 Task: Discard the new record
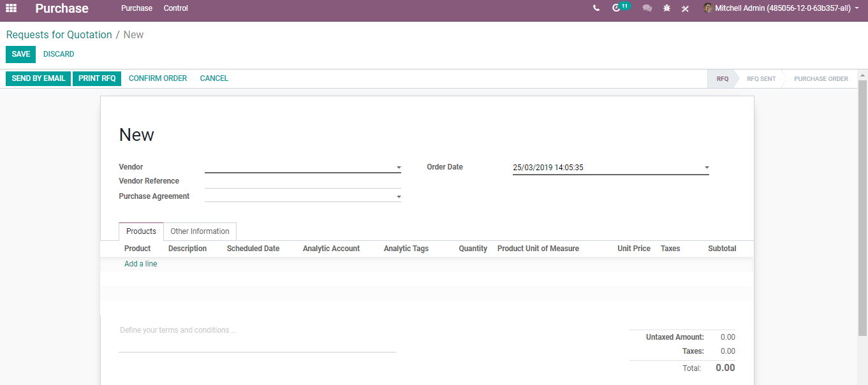59,54
